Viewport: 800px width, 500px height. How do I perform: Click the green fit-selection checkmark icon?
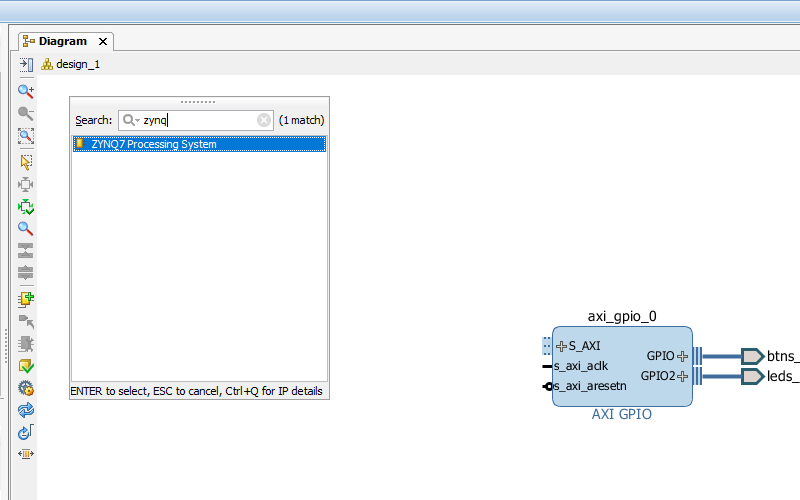click(26, 207)
